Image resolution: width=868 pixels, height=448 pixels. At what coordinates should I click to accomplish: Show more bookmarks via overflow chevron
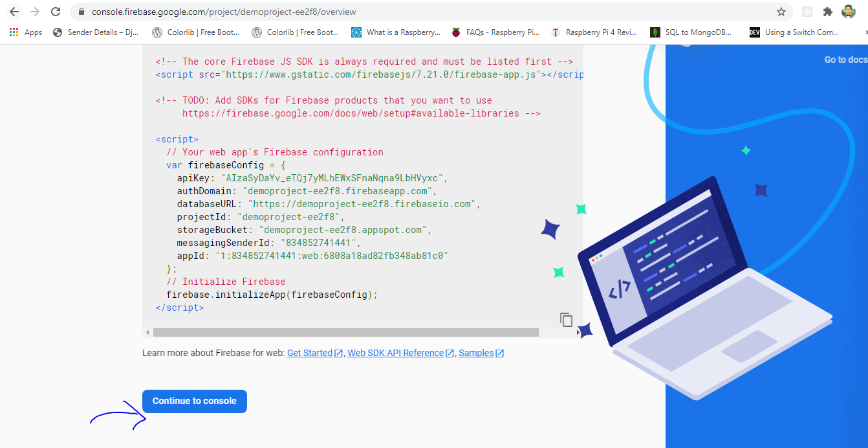click(x=865, y=32)
